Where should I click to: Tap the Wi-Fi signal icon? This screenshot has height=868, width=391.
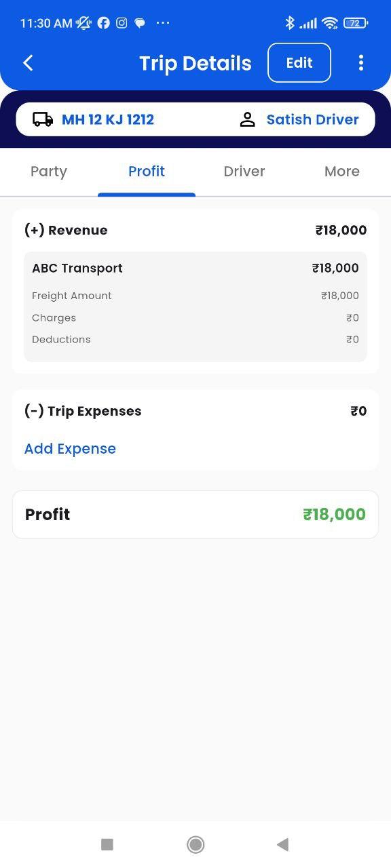tap(330, 22)
